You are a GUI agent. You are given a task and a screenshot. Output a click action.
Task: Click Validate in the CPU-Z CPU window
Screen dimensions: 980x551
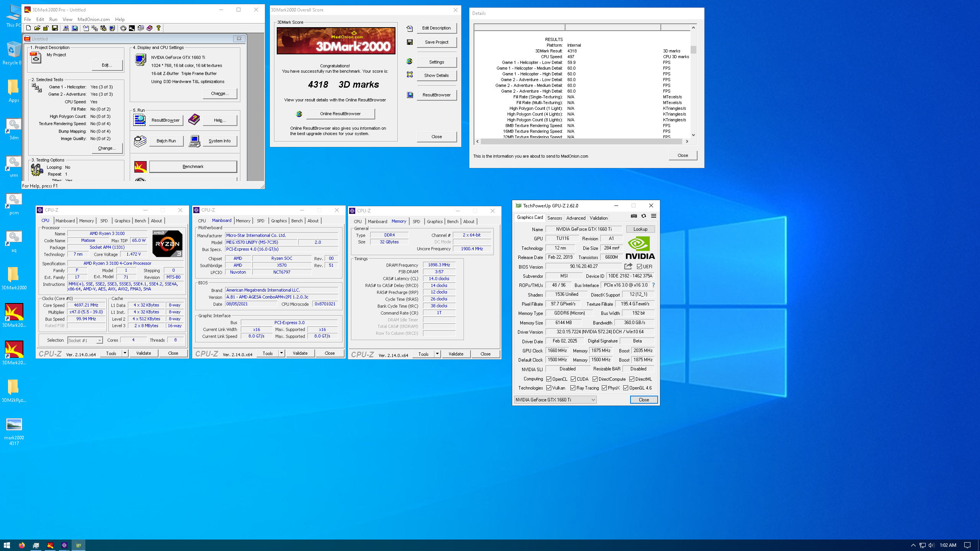coord(144,353)
